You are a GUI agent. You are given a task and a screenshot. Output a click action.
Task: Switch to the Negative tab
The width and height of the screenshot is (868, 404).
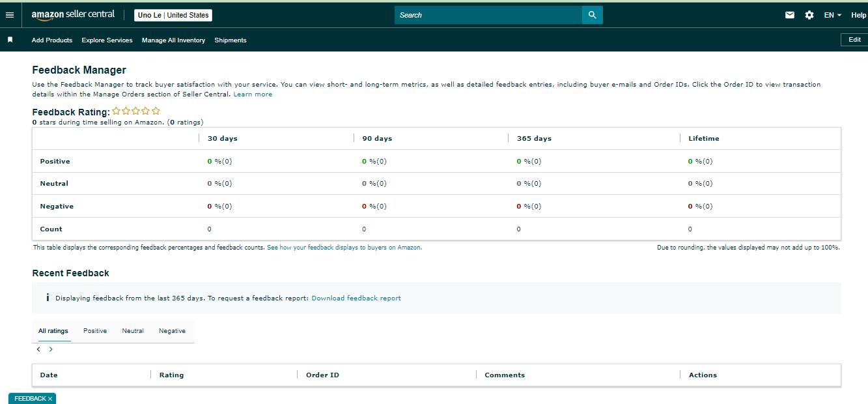tap(172, 331)
